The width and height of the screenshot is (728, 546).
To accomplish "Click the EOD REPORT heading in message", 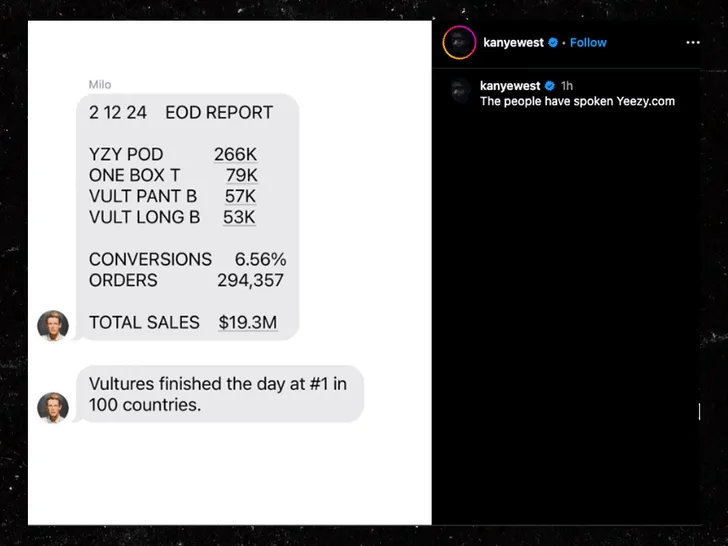I will (219, 113).
